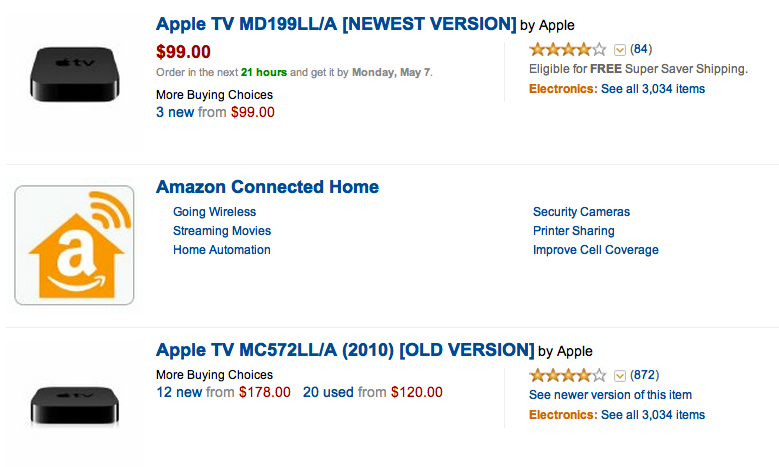Open the Security Cameras link
The height and width of the screenshot is (467, 779).
click(x=581, y=212)
